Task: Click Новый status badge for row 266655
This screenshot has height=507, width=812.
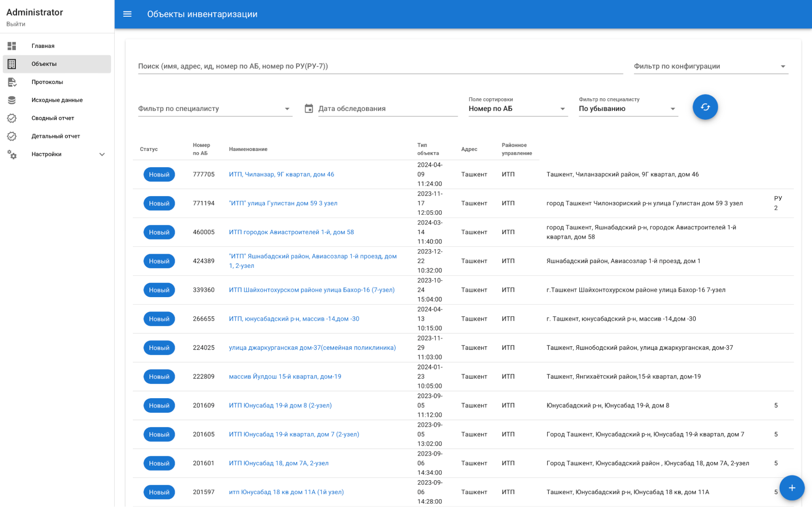Action: point(159,319)
